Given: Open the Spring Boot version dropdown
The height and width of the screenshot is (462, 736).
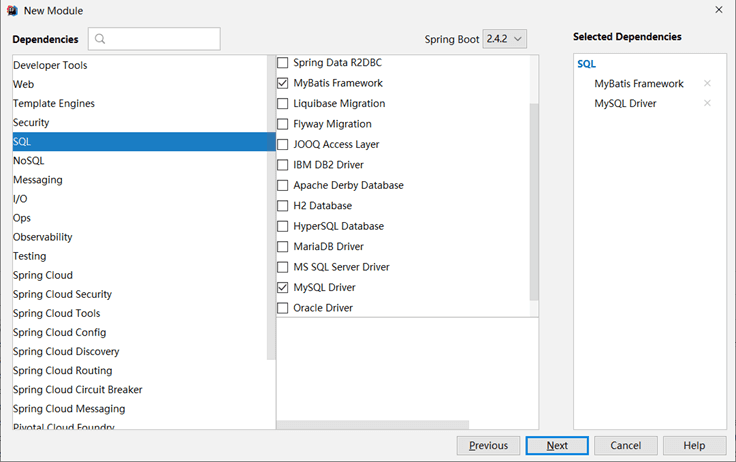Looking at the screenshot, I should click(504, 39).
